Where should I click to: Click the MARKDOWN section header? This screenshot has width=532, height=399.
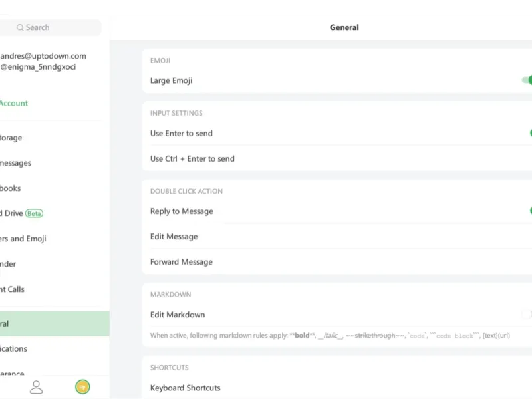170,295
